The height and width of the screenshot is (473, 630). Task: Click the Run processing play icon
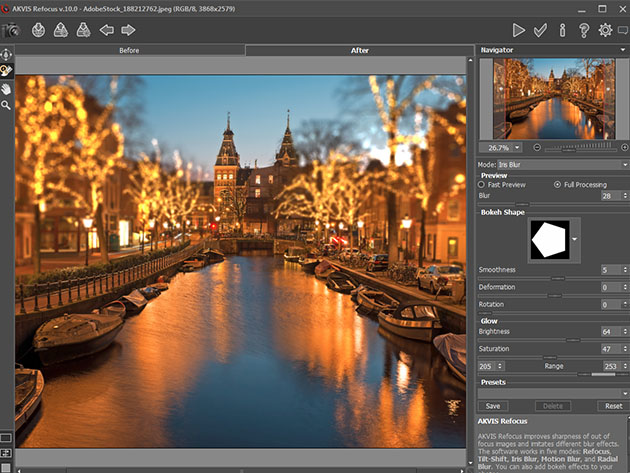pos(518,30)
